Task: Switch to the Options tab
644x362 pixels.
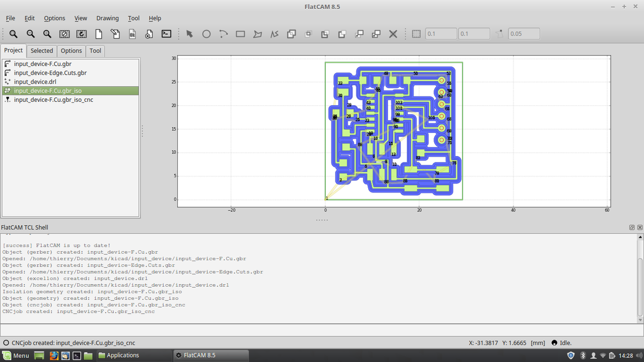Action: 71,51
